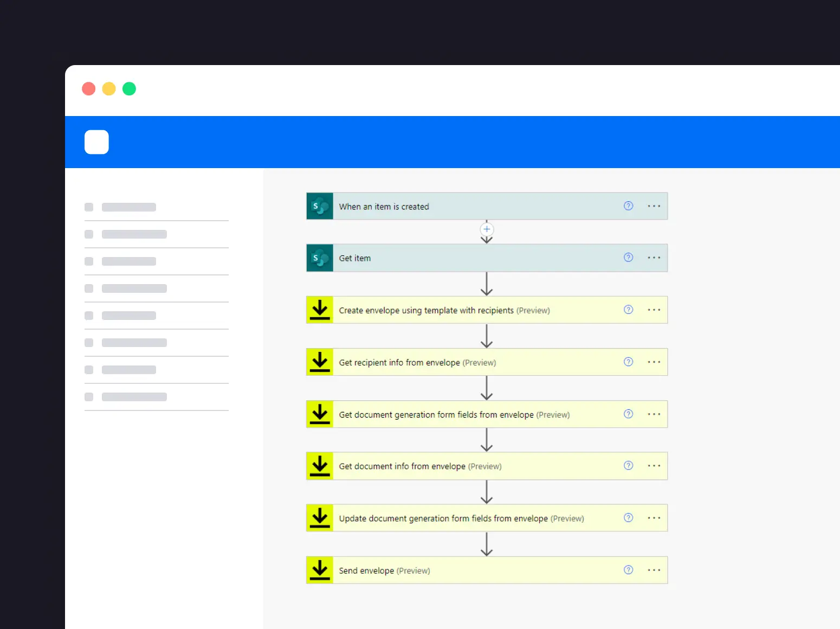The image size is (840, 629).
Task: Click the red close window dot
Action: tap(89, 88)
